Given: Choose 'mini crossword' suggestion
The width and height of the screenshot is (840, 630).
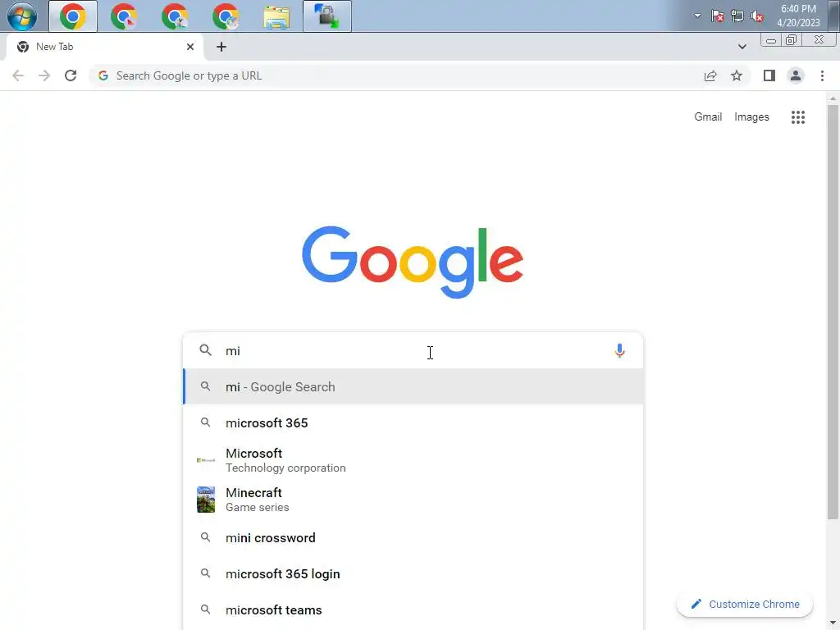Looking at the screenshot, I should coord(413,538).
